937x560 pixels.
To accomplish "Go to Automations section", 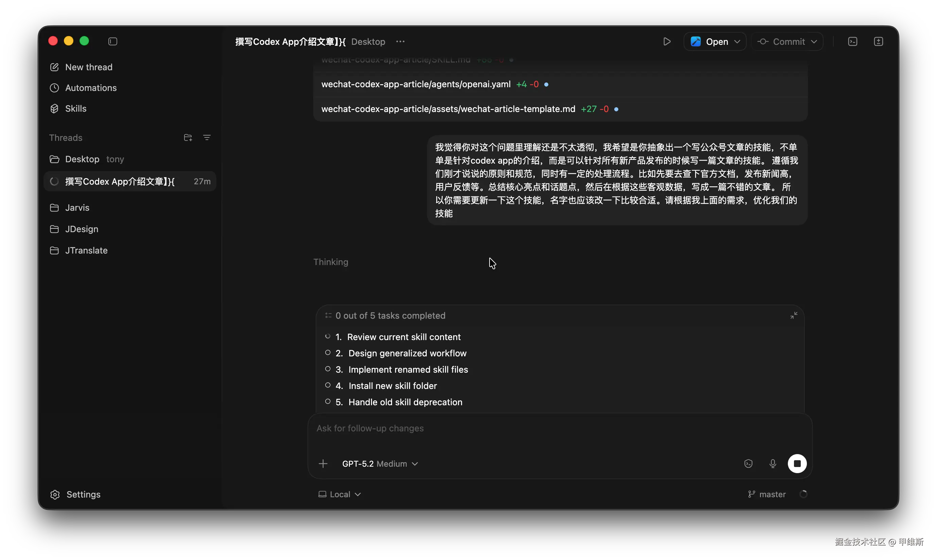I will (91, 88).
